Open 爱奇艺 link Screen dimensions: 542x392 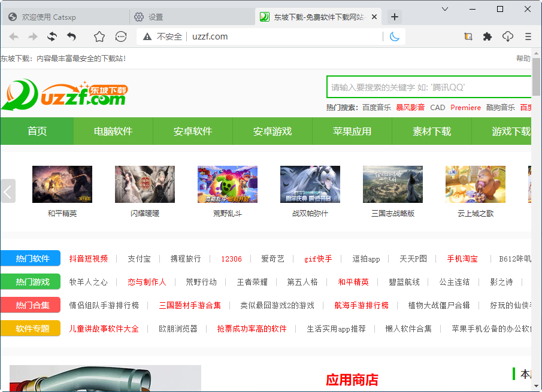[x=272, y=259]
